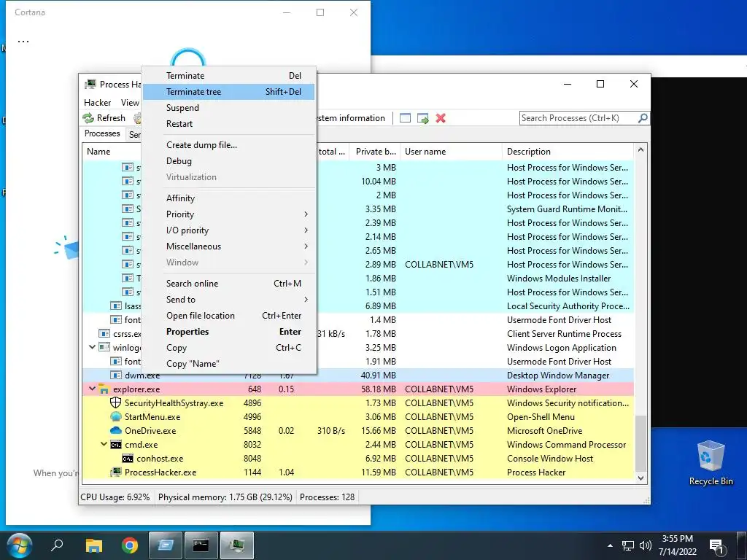Viewport: 747px width, 560px height.
Task: Click the conhost.exe console icon
Action: point(127,459)
